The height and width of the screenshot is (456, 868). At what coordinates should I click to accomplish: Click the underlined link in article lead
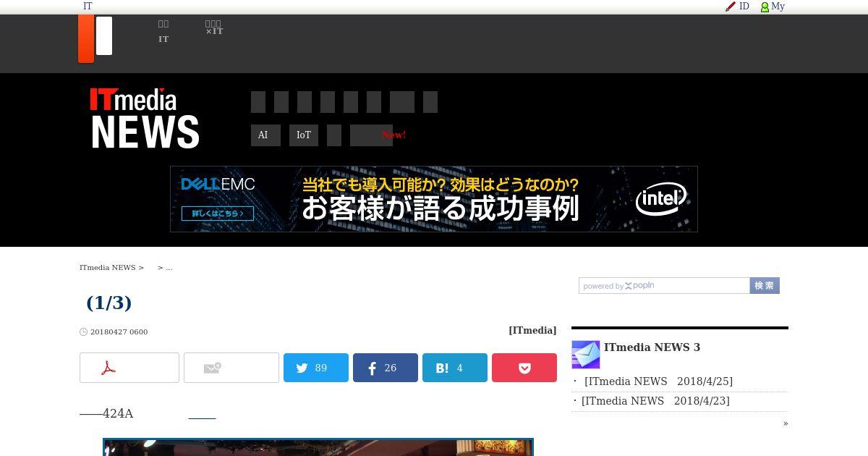202,414
